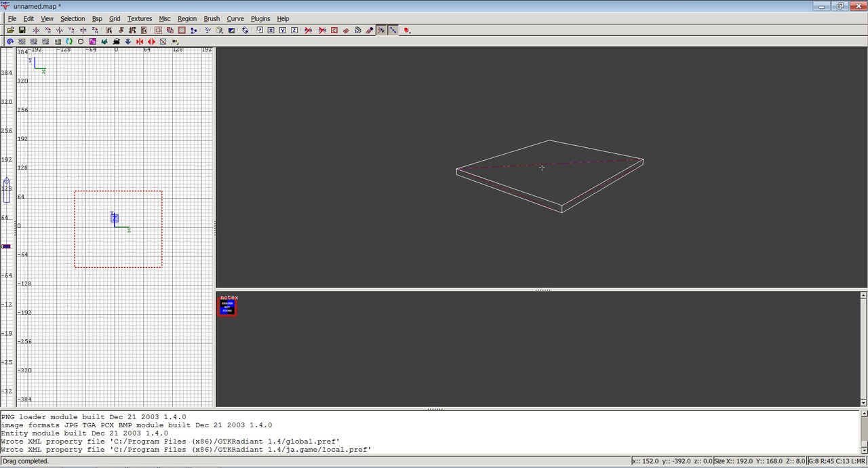Click the Patch Bend Mode icon

click(357, 31)
